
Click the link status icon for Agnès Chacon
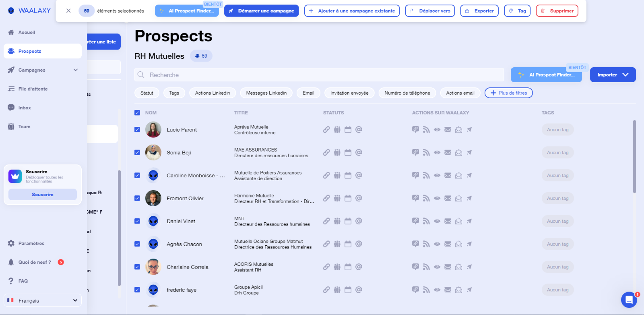326,244
